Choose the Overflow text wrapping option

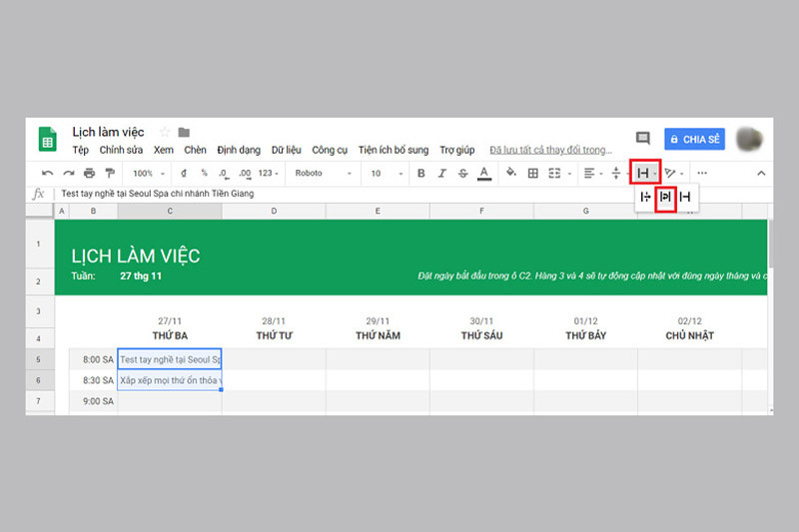[645, 197]
